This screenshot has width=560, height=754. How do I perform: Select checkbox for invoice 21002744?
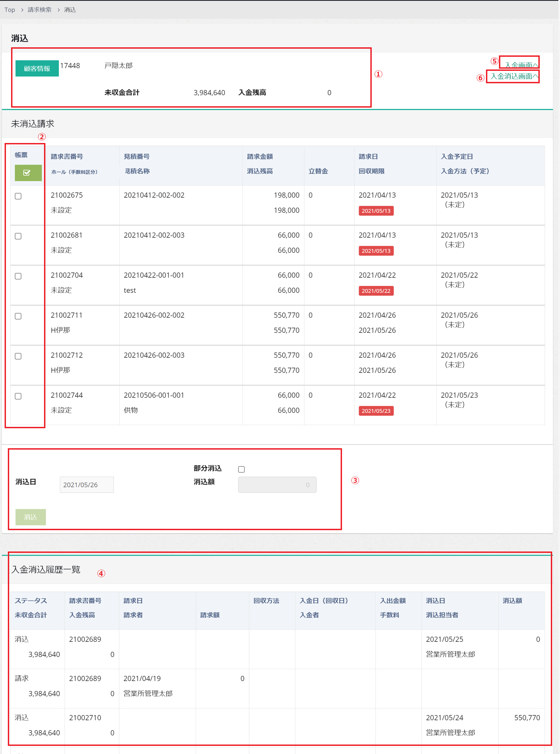18,396
